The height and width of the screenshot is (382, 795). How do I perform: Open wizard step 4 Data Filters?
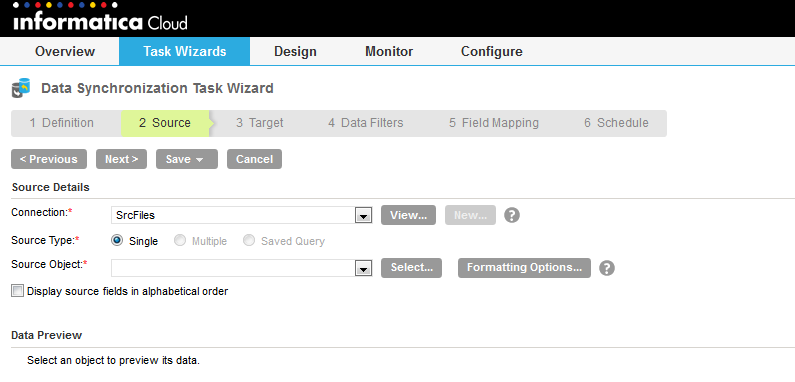pyautogui.click(x=366, y=123)
